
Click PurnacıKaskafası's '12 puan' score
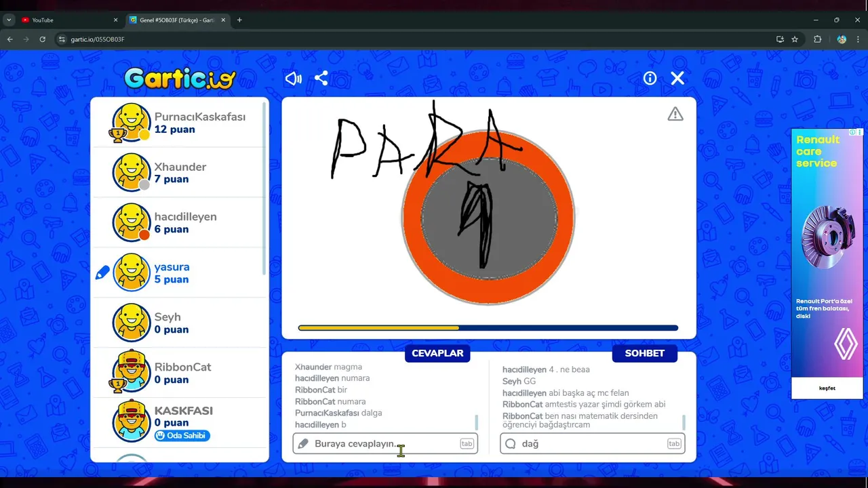click(174, 129)
